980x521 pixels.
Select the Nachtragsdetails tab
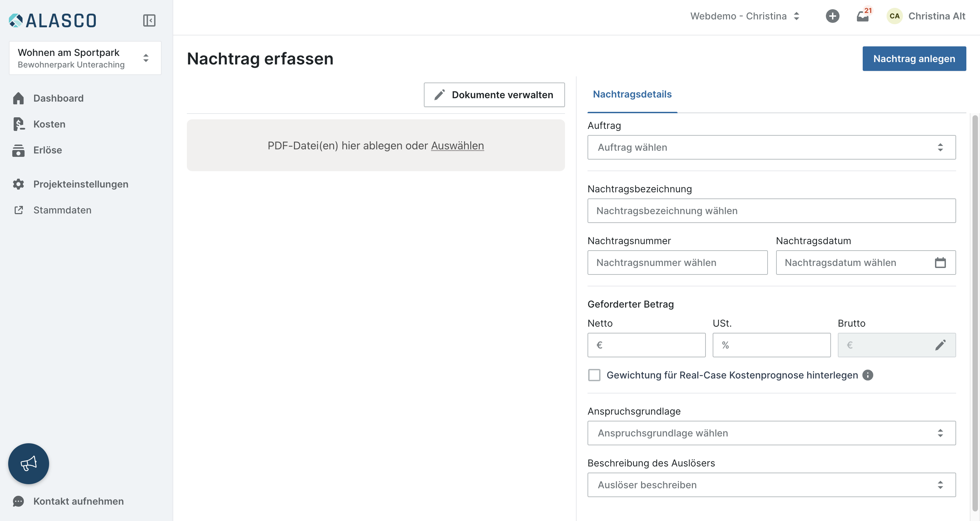click(632, 94)
